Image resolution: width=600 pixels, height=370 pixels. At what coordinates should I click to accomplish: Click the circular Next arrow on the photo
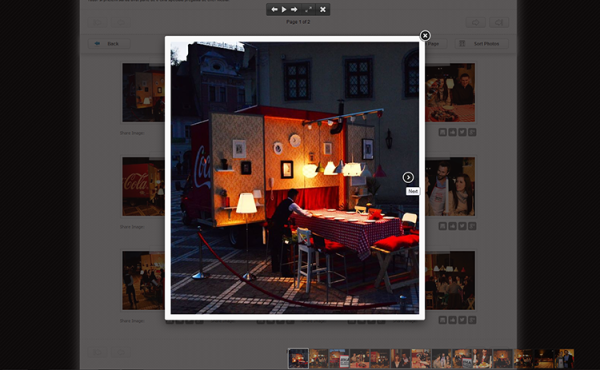click(x=408, y=178)
